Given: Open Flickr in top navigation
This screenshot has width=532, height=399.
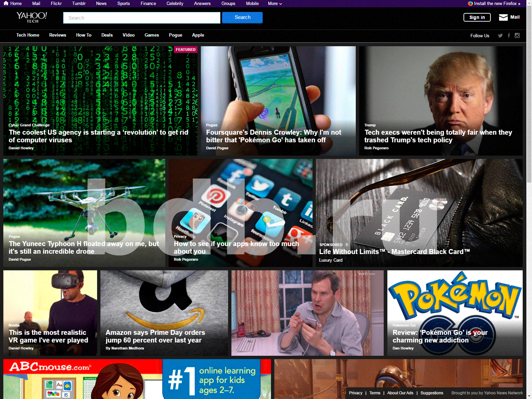Looking at the screenshot, I should [x=56, y=4].
